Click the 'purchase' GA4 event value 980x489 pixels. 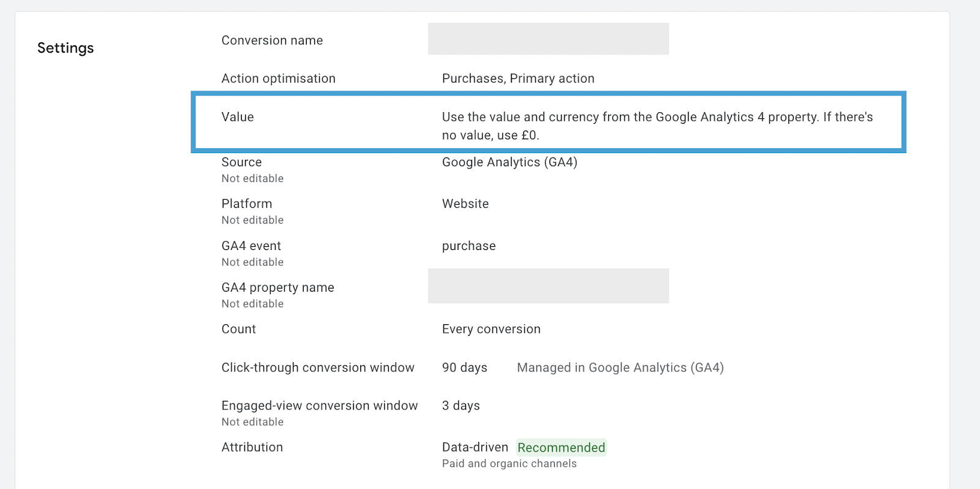(x=469, y=246)
